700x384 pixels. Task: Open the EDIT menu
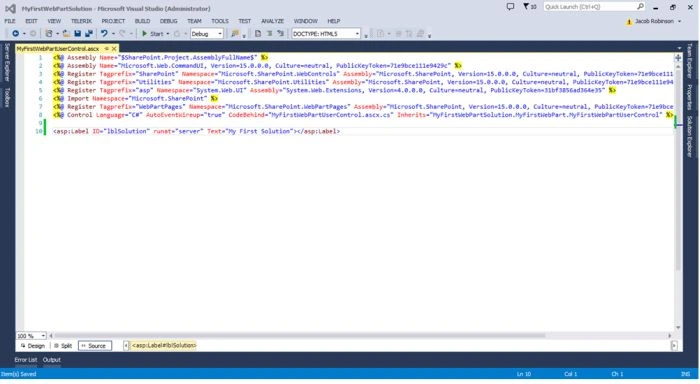click(31, 21)
